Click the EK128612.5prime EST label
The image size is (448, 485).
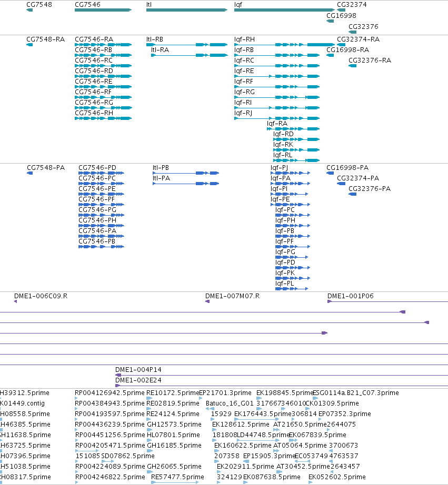point(241,425)
